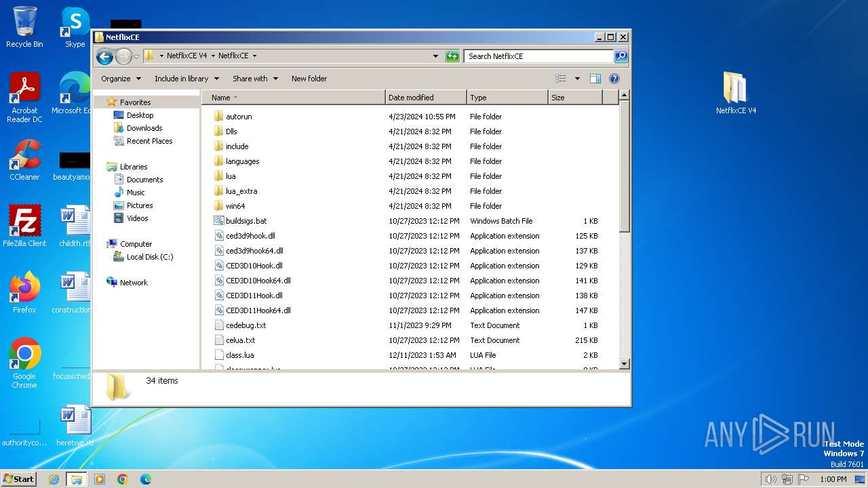Toggle the preview pane icon

595,79
